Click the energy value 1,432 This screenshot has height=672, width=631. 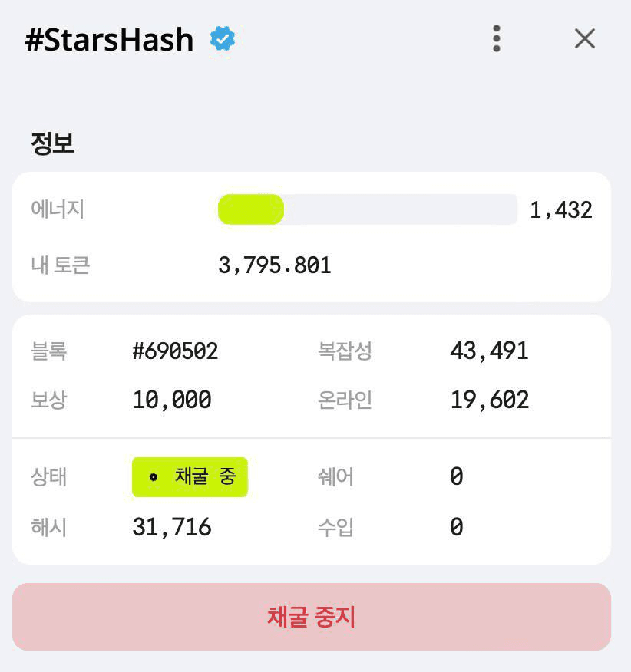tap(561, 210)
